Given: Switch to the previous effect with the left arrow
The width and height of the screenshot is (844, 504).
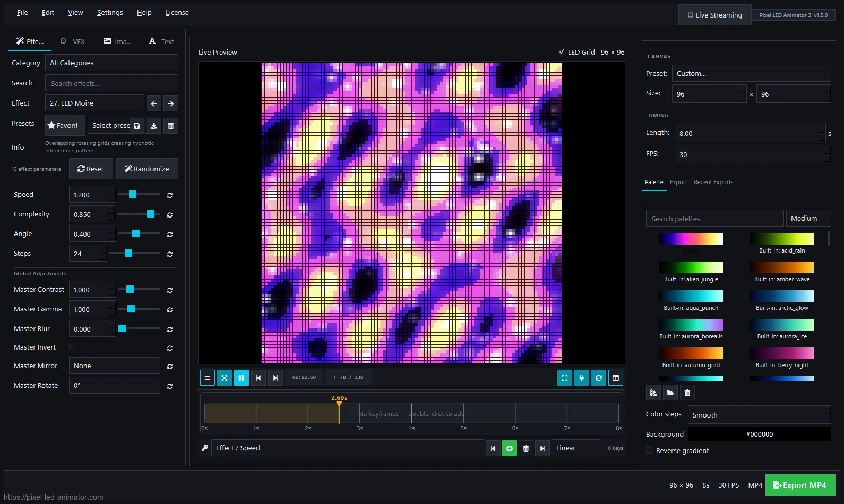Looking at the screenshot, I should [154, 103].
